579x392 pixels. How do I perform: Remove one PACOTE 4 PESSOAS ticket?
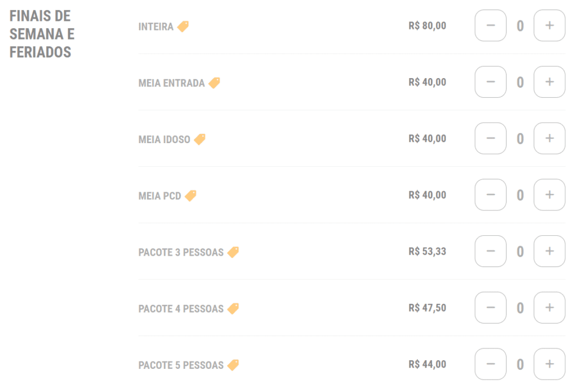pos(490,308)
